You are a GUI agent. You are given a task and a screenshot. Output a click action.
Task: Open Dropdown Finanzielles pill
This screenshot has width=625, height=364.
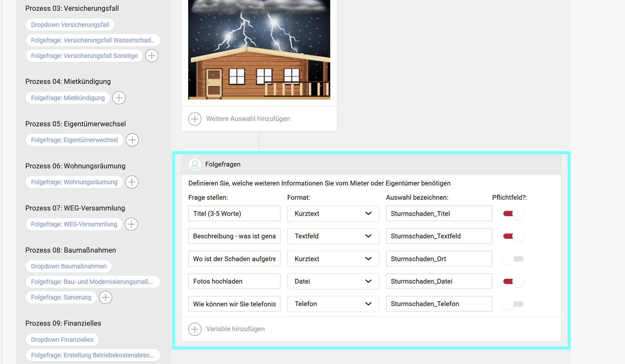[x=62, y=340]
